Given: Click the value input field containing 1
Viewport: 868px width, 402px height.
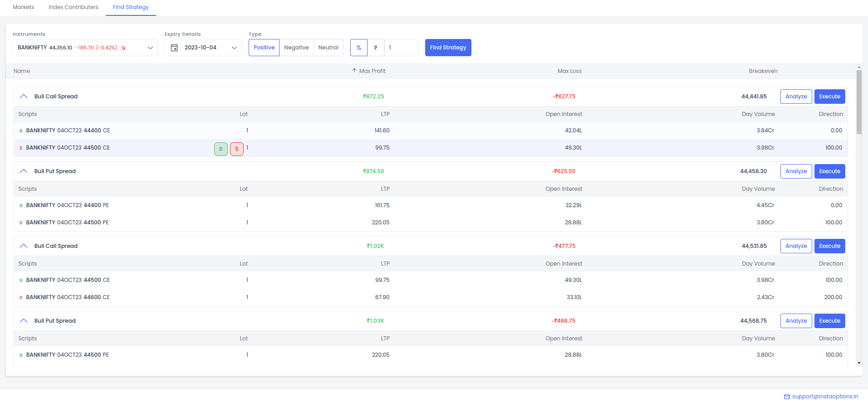Looking at the screenshot, I should pos(401,48).
